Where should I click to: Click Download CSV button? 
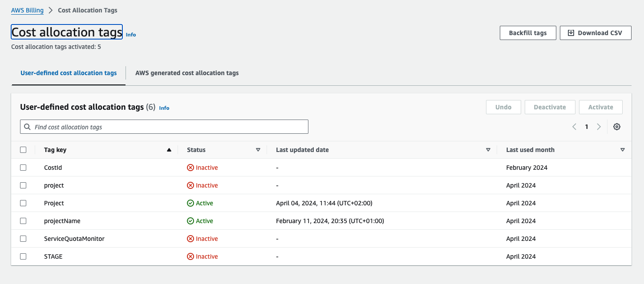595,33
